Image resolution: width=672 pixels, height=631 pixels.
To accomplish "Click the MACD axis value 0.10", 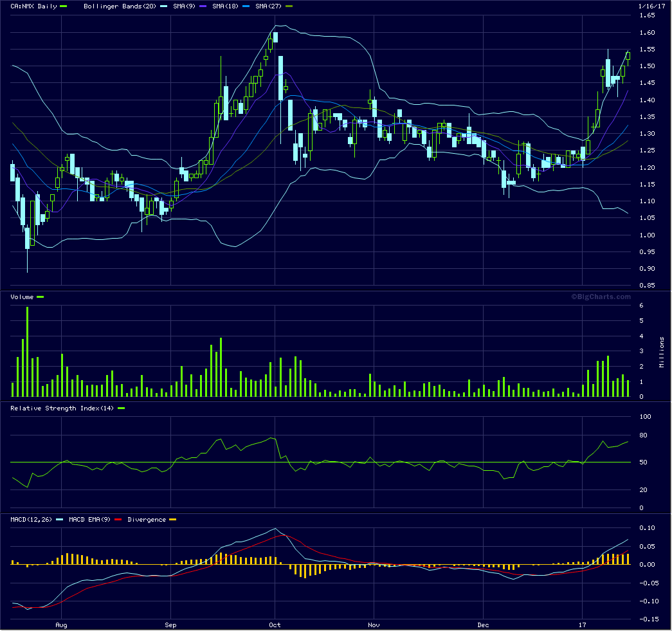I will click(647, 527).
